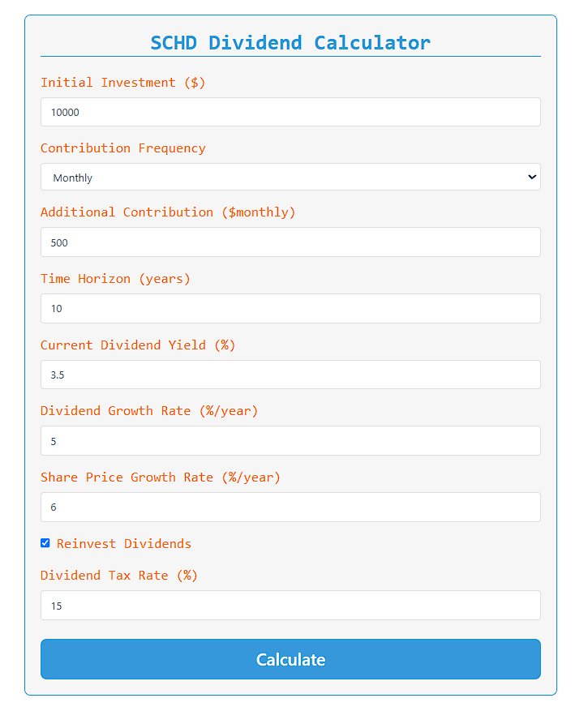Click the Initial Investment input field
This screenshot has width=588, height=711.
[290, 112]
